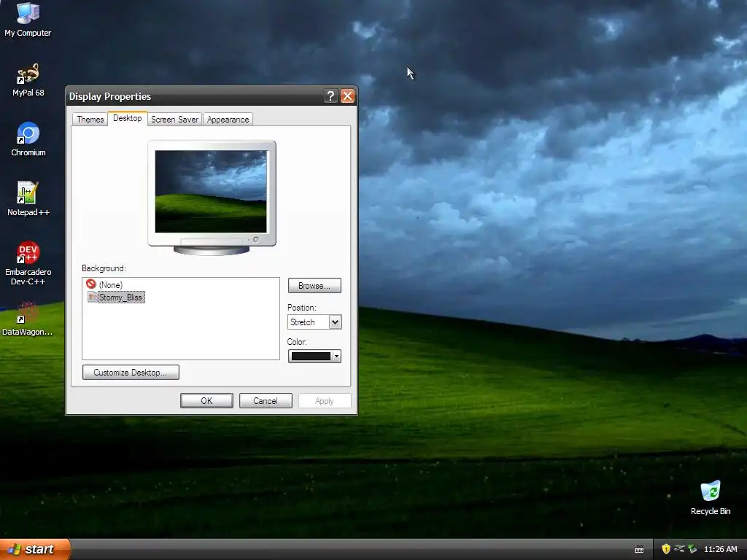This screenshot has width=747, height=560.
Task: Select the Recycle Bin icon
Action: point(711,497)
